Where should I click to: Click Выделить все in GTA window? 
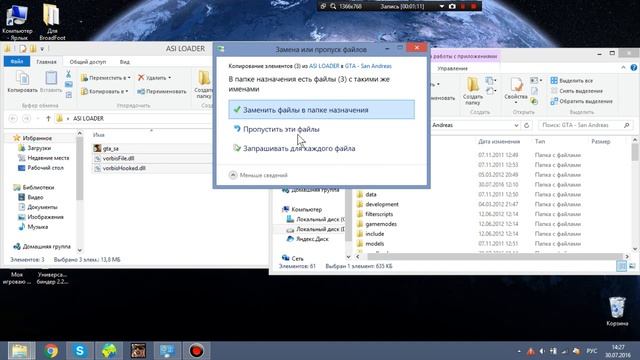pyautogui.click(x=571, y=81)
